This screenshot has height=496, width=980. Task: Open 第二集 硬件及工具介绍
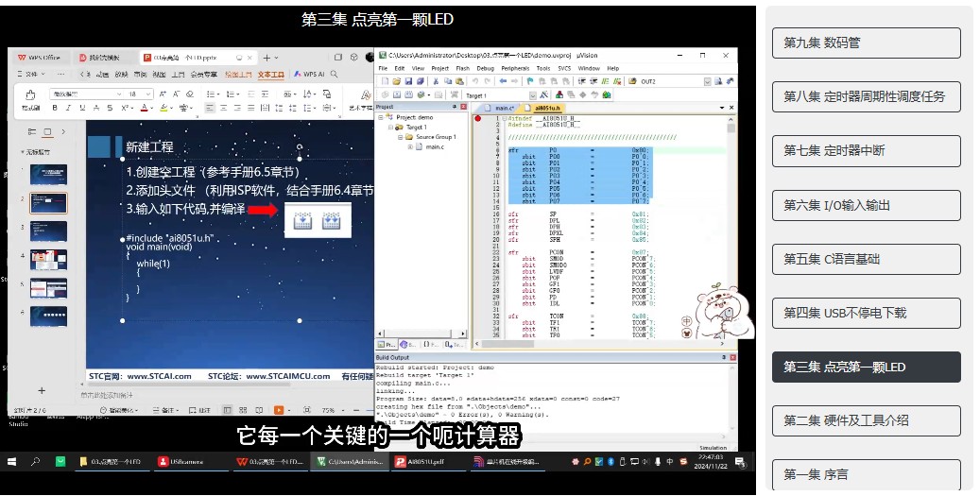[x=866, y=420]
